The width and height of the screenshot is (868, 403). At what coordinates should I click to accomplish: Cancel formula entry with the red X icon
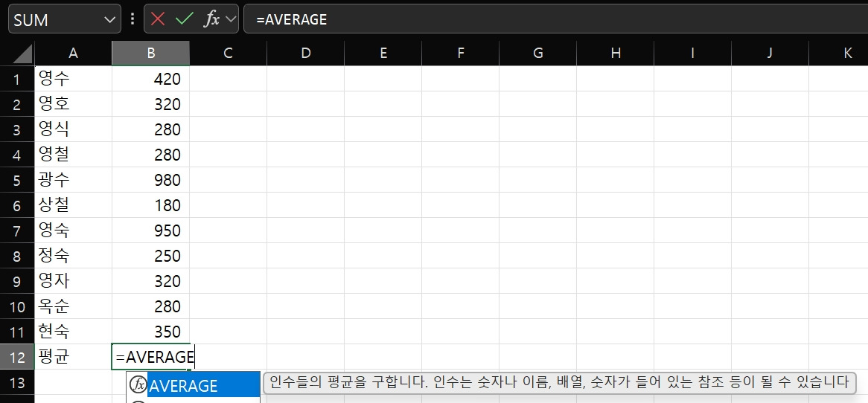[x=158, y=19]
